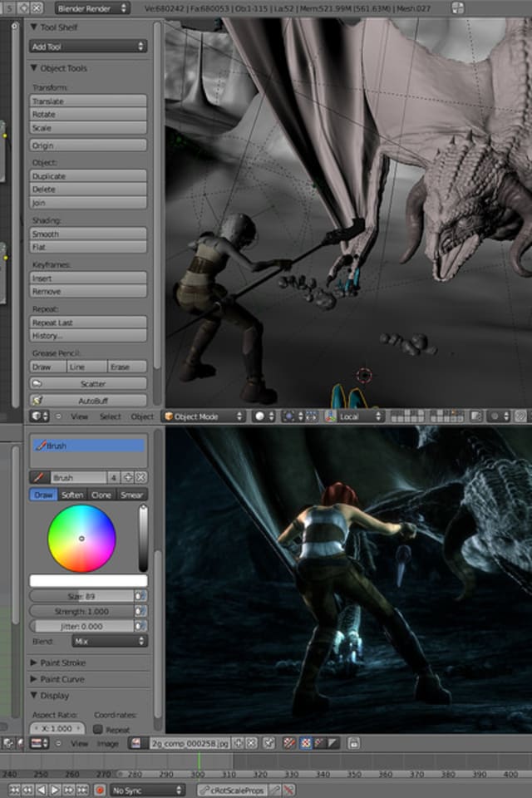Click the keying set field cRotScaleProps
The image size is (532, 798).
(x=232, y=790)
